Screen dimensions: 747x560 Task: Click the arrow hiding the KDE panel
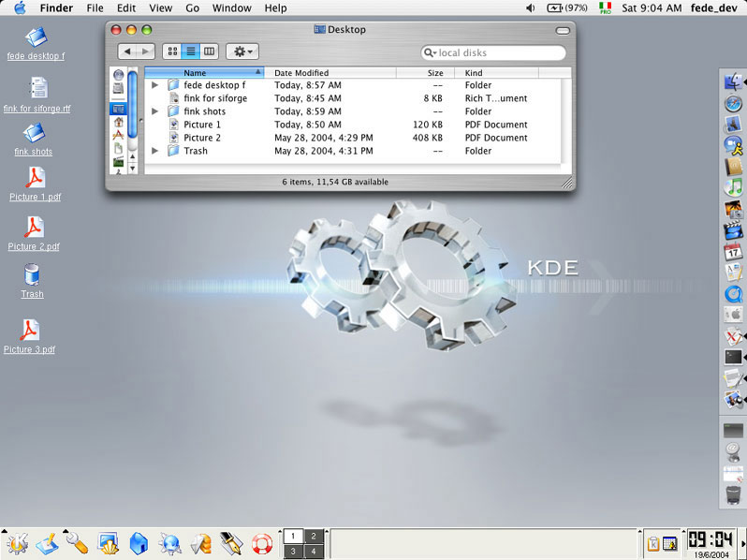click(743, 544)
